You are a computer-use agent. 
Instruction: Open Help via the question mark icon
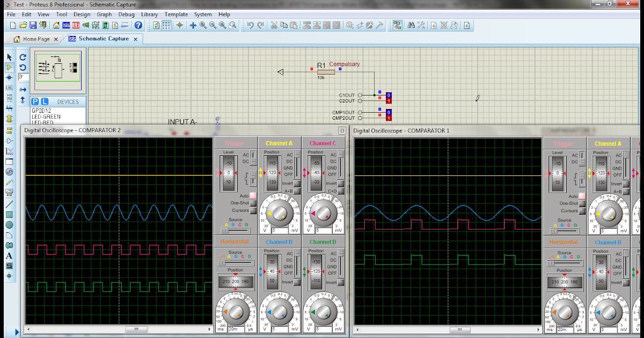click(x=138, y=25)
